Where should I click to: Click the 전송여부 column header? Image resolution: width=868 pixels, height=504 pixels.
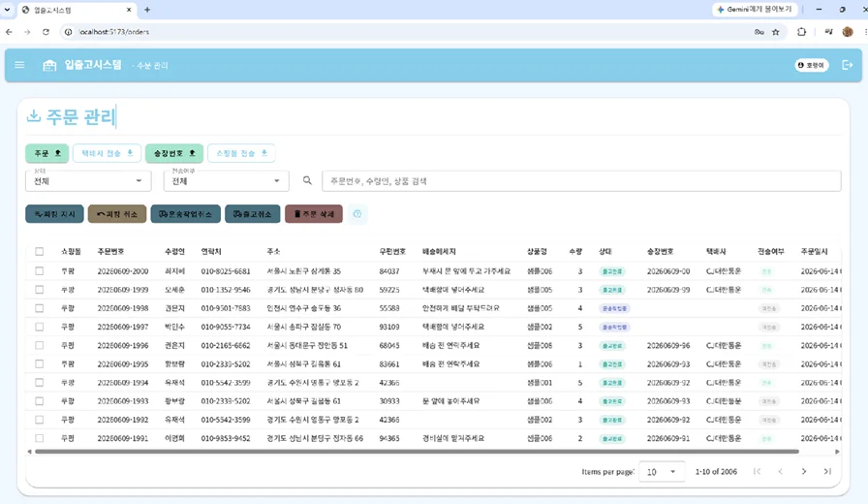coord(771,251)
